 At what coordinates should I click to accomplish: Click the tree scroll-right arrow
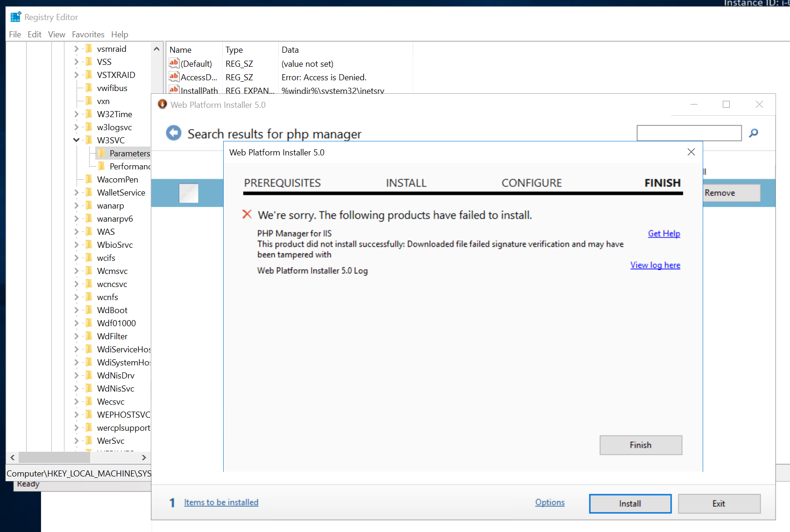tap(144, 457)
